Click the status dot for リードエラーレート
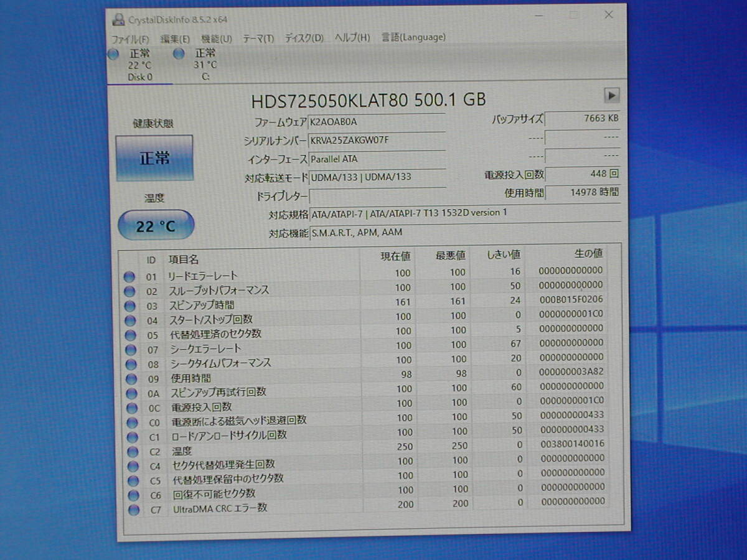The image size is (747, 560). (129, 276)
